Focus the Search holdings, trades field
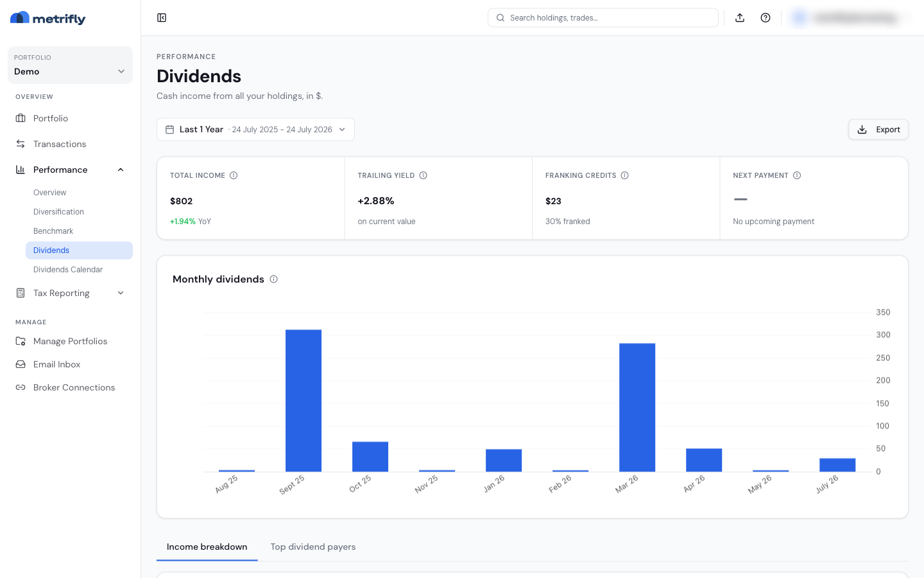Screen dimensions: 924x578 603,18
